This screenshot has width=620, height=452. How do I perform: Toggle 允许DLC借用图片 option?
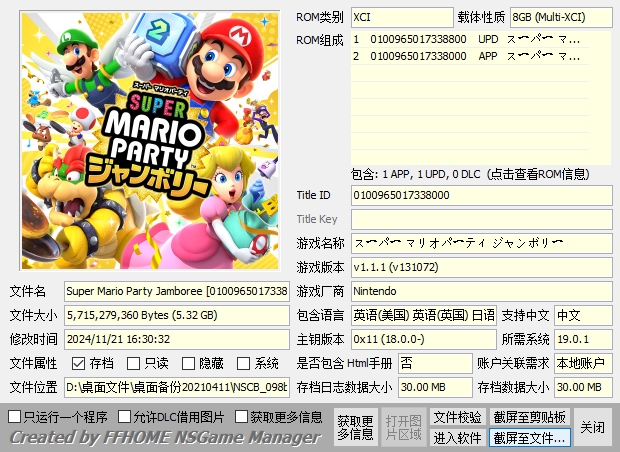click(124, 416)
